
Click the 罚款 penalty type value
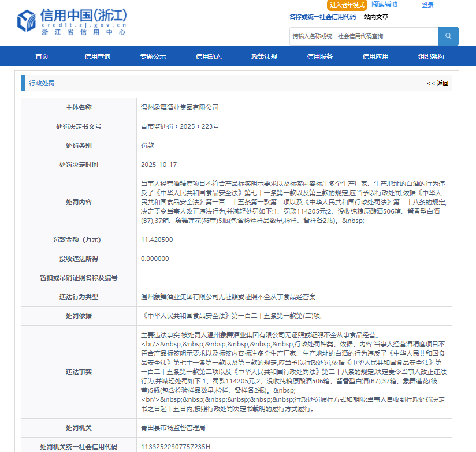point(147,145)
